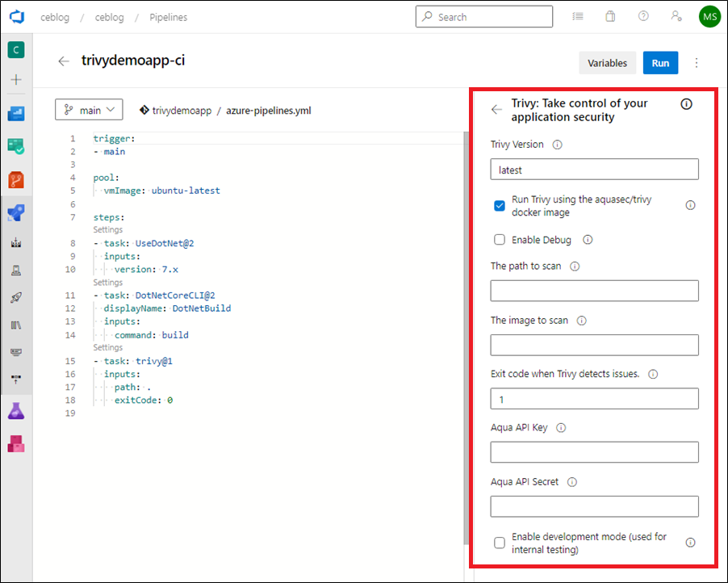Click the Pipelines breadcrumb

(x=169, y=17)
